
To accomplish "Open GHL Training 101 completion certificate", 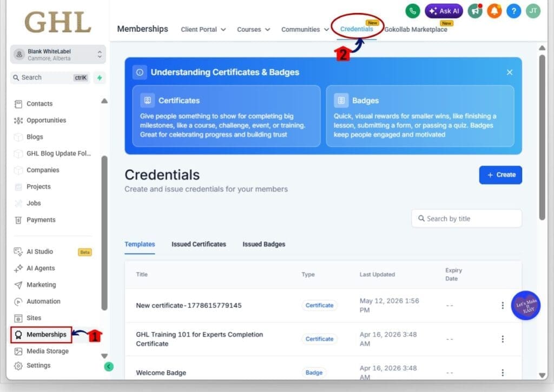I will pos(199,339).
